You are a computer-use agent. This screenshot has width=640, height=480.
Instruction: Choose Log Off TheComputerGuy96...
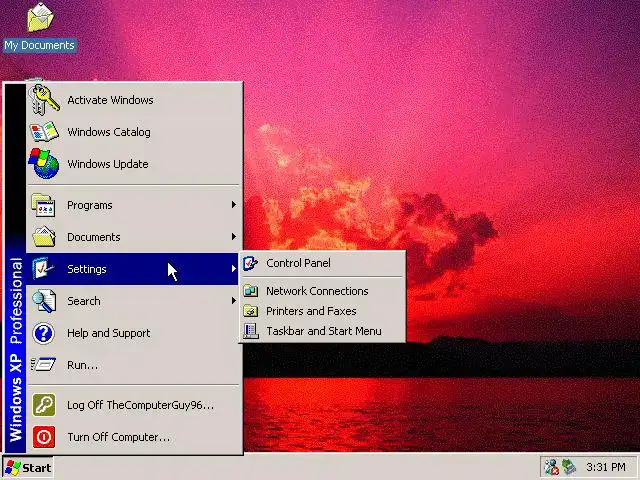coord(134,405)
